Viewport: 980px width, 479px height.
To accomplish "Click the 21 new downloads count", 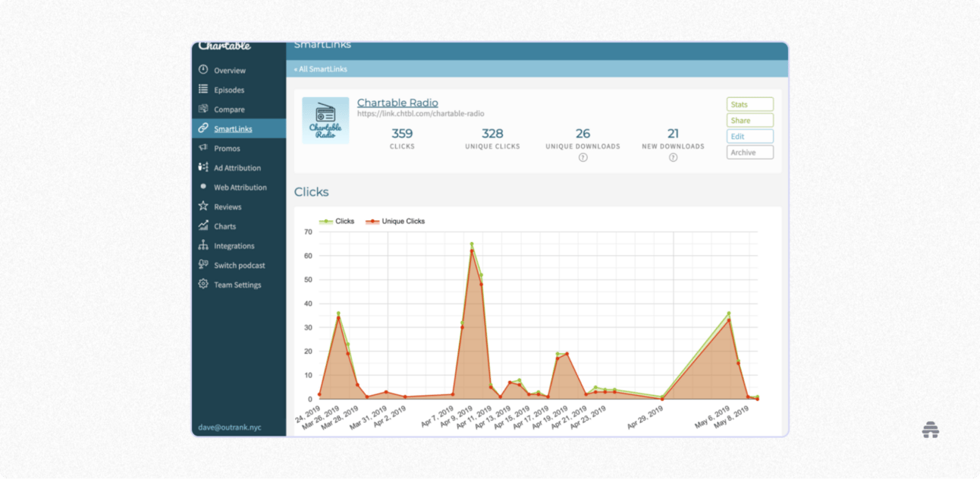I will 673,134.
